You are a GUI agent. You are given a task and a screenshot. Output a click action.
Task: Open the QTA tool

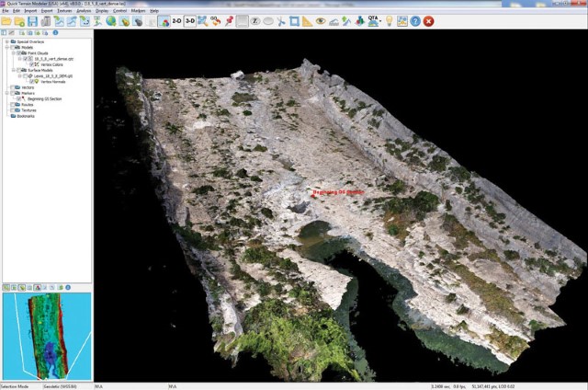point(371,20)
